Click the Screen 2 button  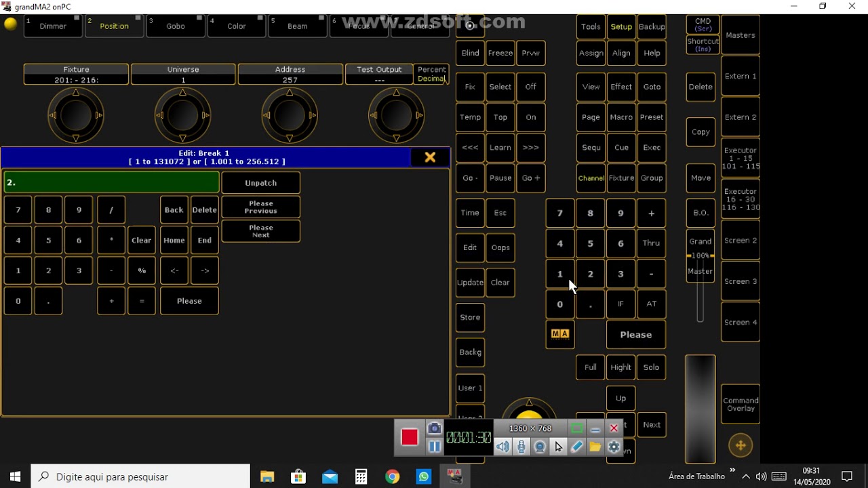tap(741, 241)
